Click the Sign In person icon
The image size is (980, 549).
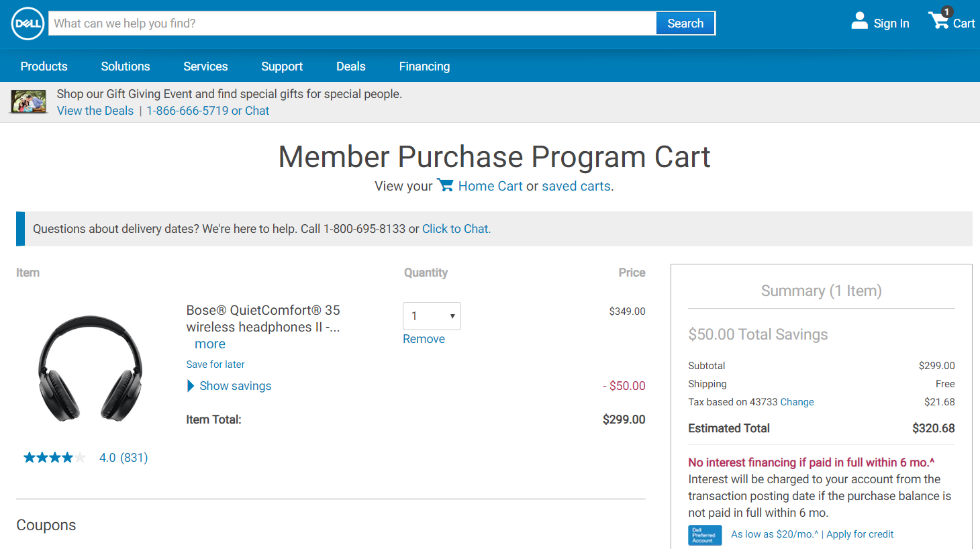coord(859,21)
